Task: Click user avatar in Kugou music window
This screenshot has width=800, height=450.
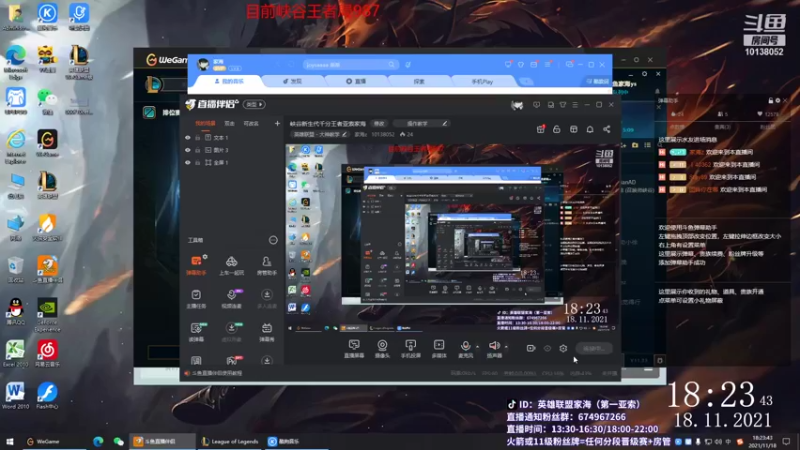Action: 204,64
